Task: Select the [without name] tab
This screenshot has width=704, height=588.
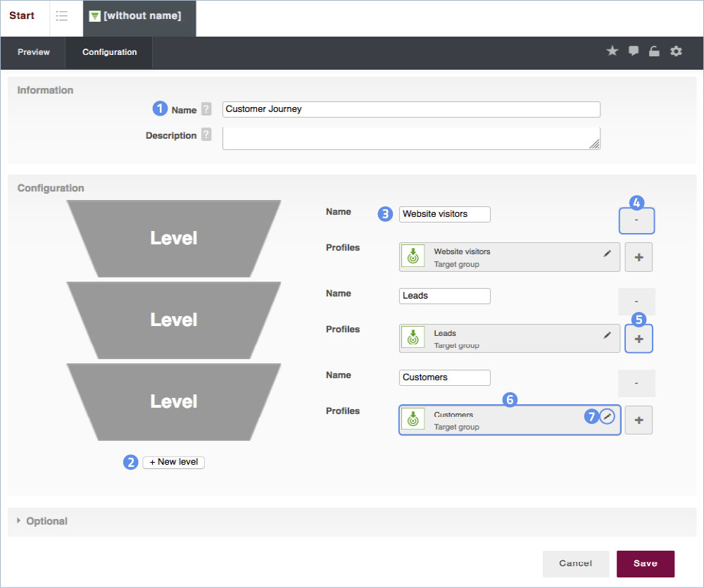Action: [x=139, y=16]
